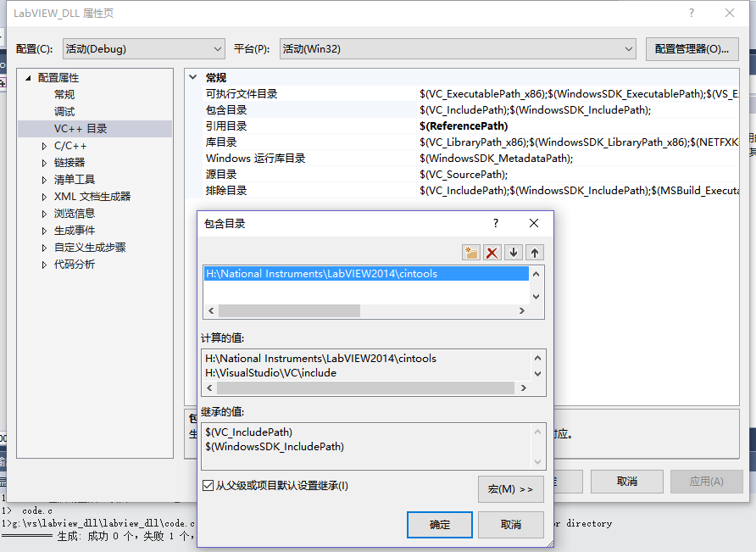This screenshot has height=552, width=756.
Task: Open 配置管理器(O)... button
Action: coord(692,48)
